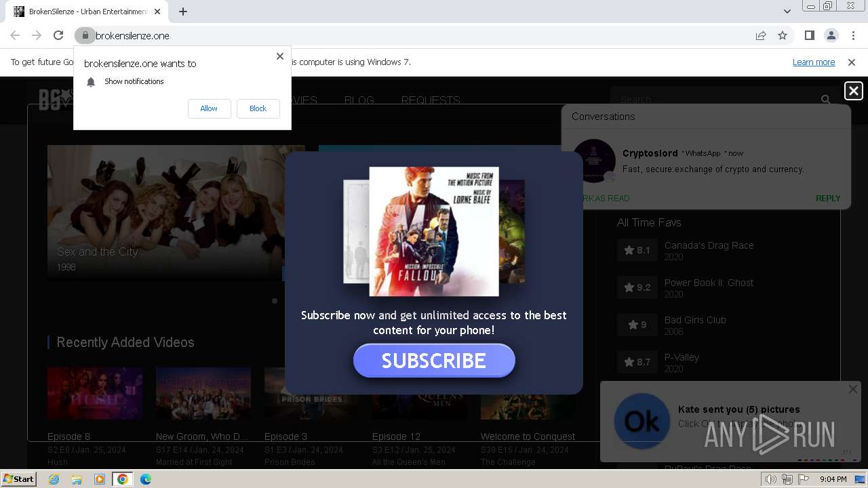868x488 pixels.
Task: Open the REQUESTS menu item
Action: (x=431, y=100)
